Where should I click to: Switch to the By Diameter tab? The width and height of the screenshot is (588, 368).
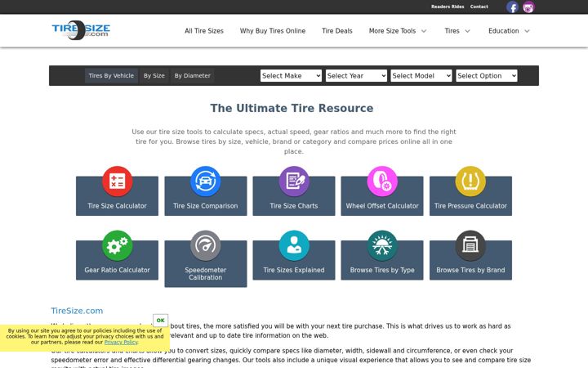tap(193, 75)
